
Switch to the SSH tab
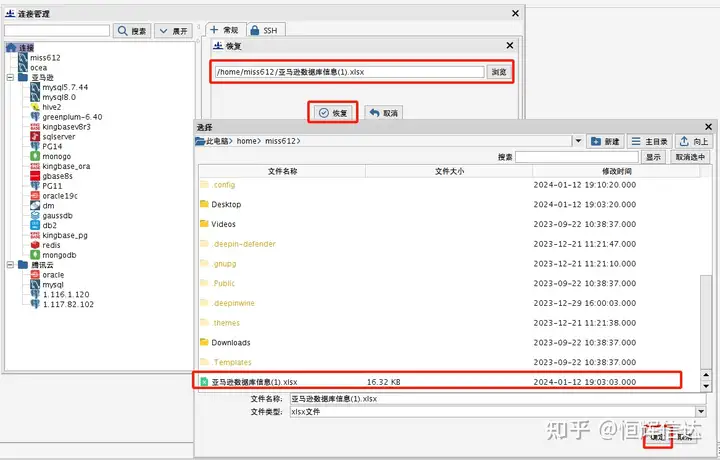pyautogui.click(x=264, y=30)
